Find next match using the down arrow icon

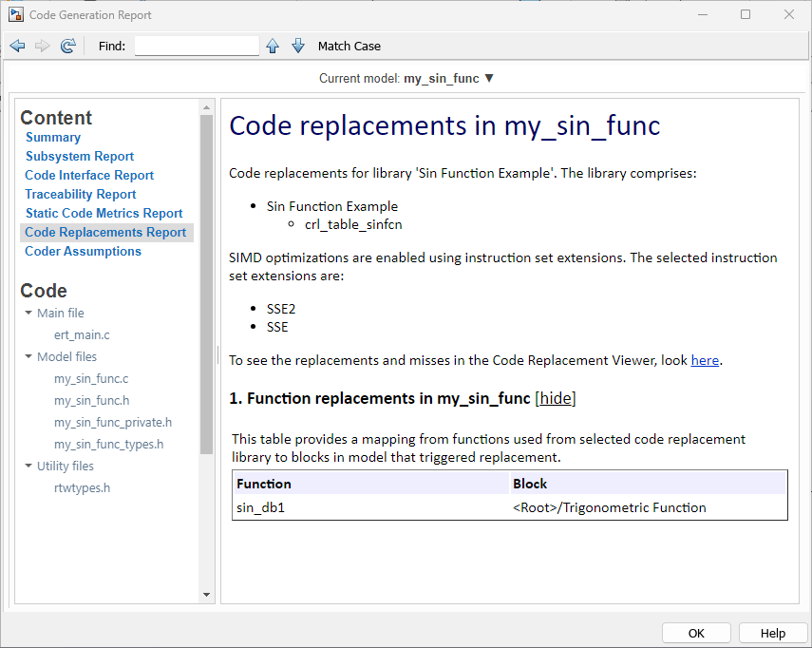click(x=298, y=46)
